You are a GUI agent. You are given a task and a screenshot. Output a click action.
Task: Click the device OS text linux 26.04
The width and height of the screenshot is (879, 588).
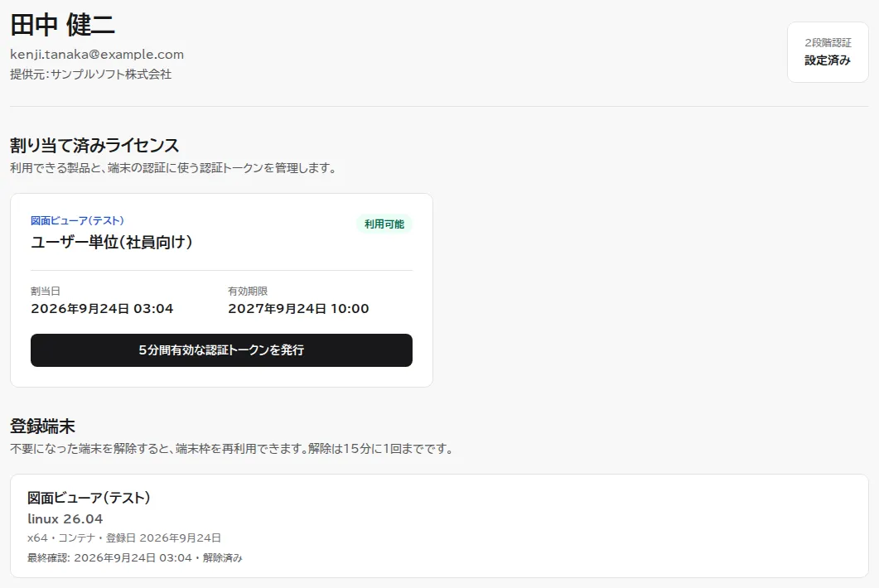point(65,519)
